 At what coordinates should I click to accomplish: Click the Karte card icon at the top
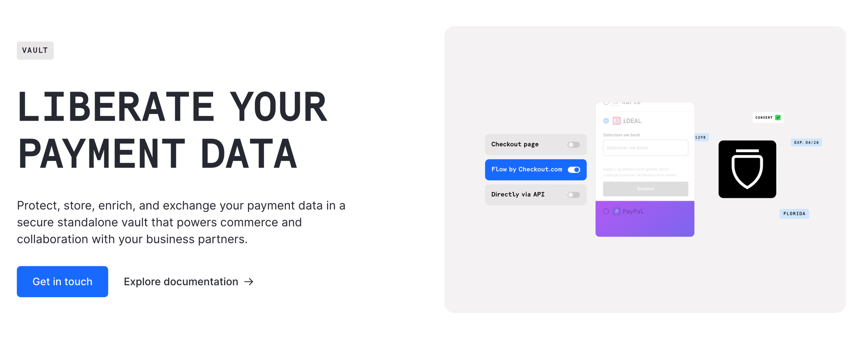click(615, 102)
